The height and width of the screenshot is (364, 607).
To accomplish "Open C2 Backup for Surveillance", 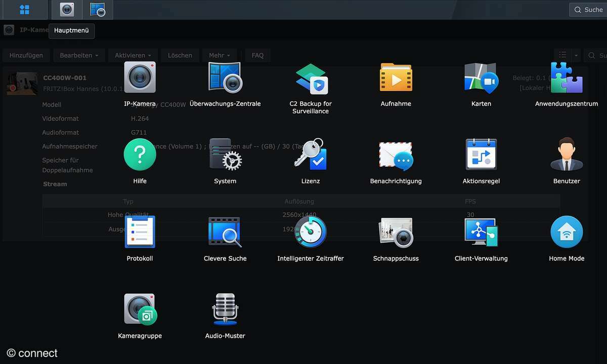I will 311,78.
